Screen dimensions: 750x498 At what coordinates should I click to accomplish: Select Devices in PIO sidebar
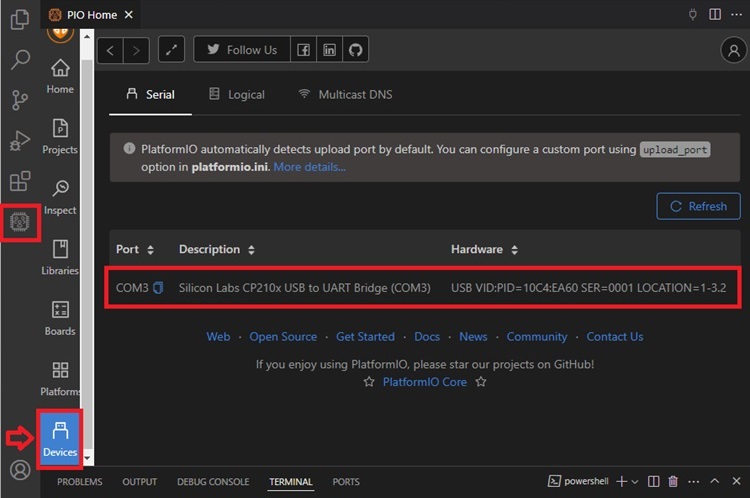click(x=60, y=439)
